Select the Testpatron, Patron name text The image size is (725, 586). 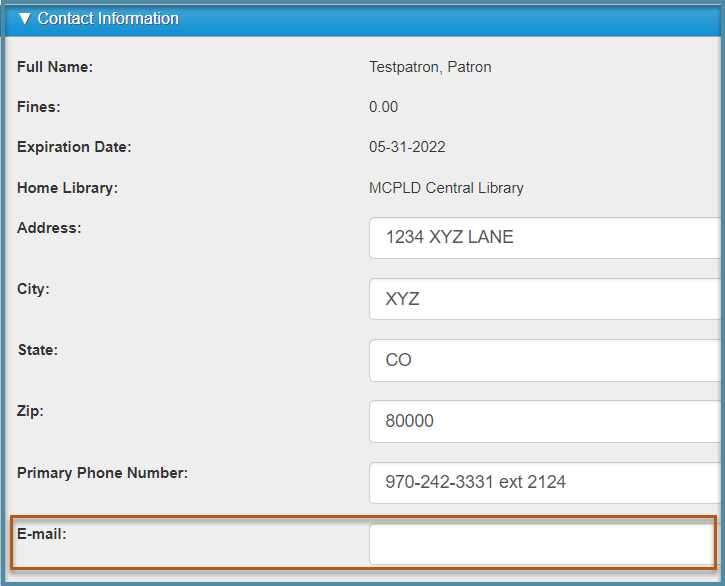[x=430, y=67]
